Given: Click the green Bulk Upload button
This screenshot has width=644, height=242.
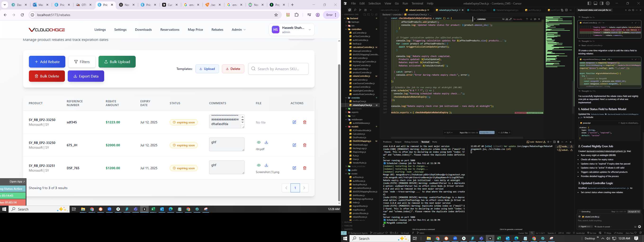Looking at the screenshot, I should click(117, 62).
